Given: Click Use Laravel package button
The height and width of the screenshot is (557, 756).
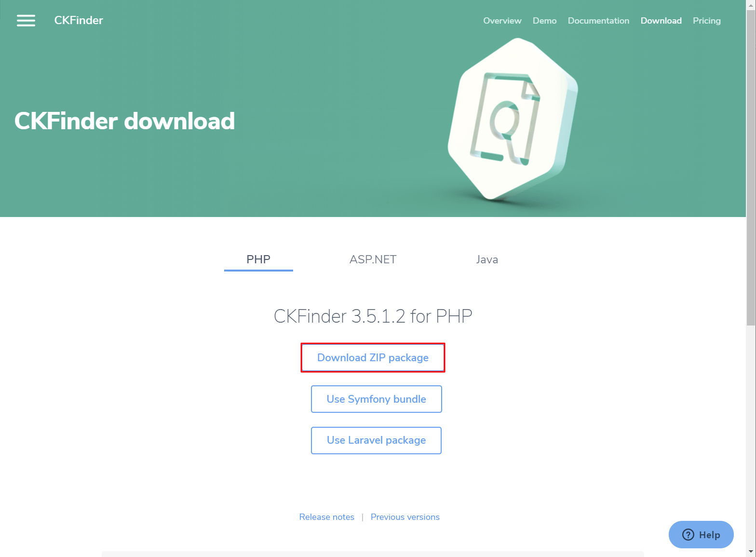Looking at the screenshot, I should [x=377, y=440].
